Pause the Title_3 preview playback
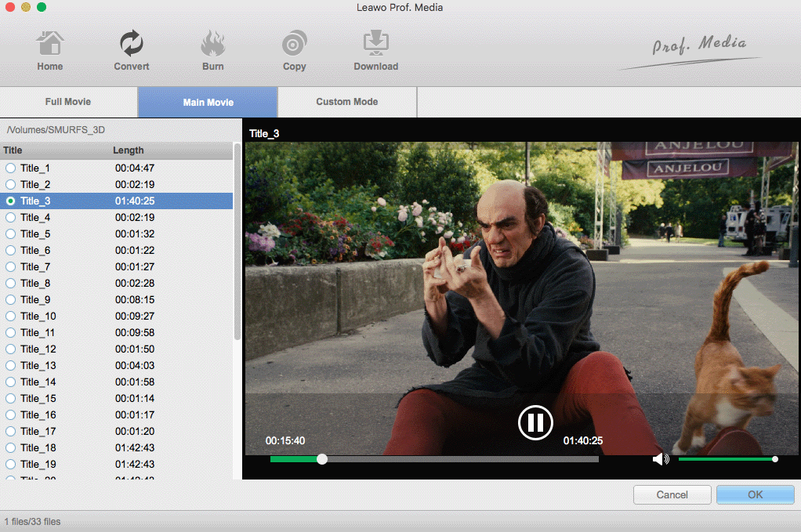 pyautogui.click(x=535, y=422)
